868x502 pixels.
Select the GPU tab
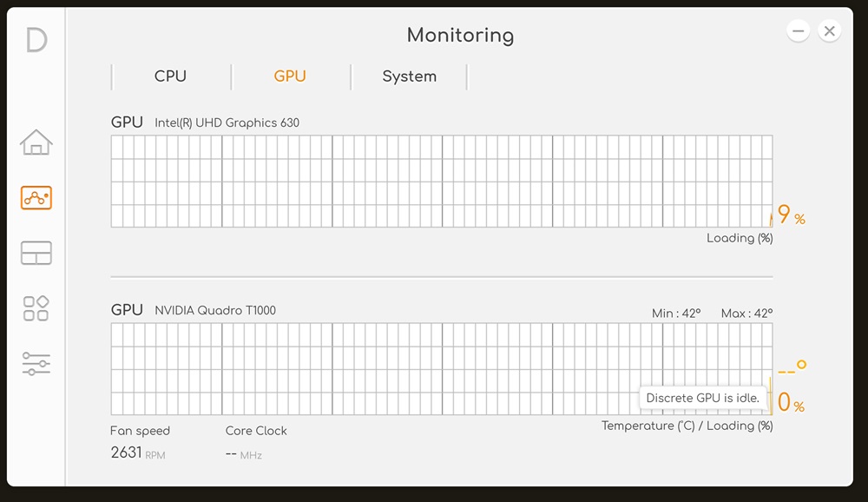(290, 76)
